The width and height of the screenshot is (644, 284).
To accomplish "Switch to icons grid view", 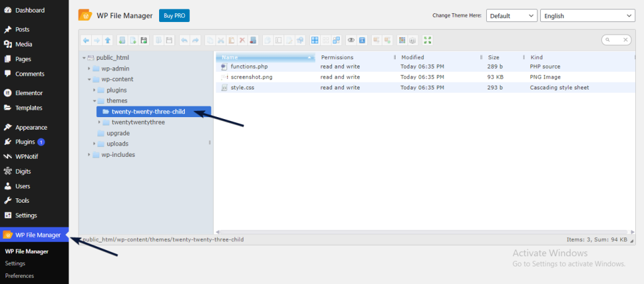I will [x=315, y=40].
